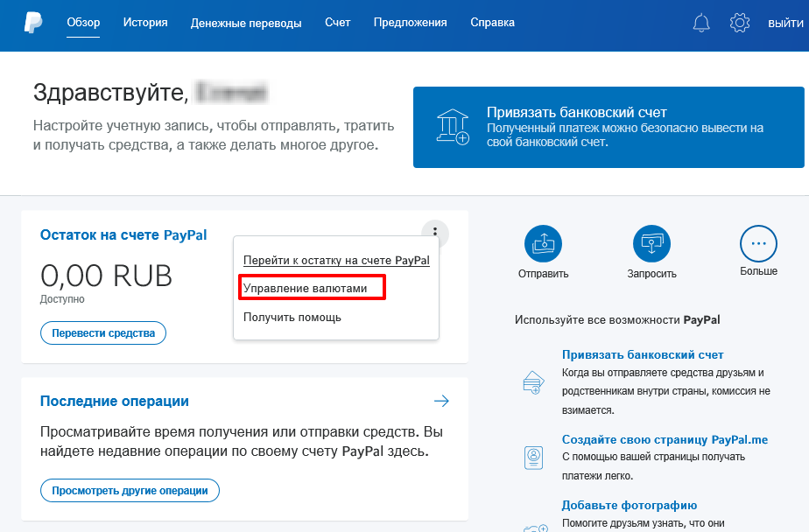Image resolution: width=809 pixels, height=532 pixels.
Task: Click the Перевести средства button
Action: tap(103, 333)
